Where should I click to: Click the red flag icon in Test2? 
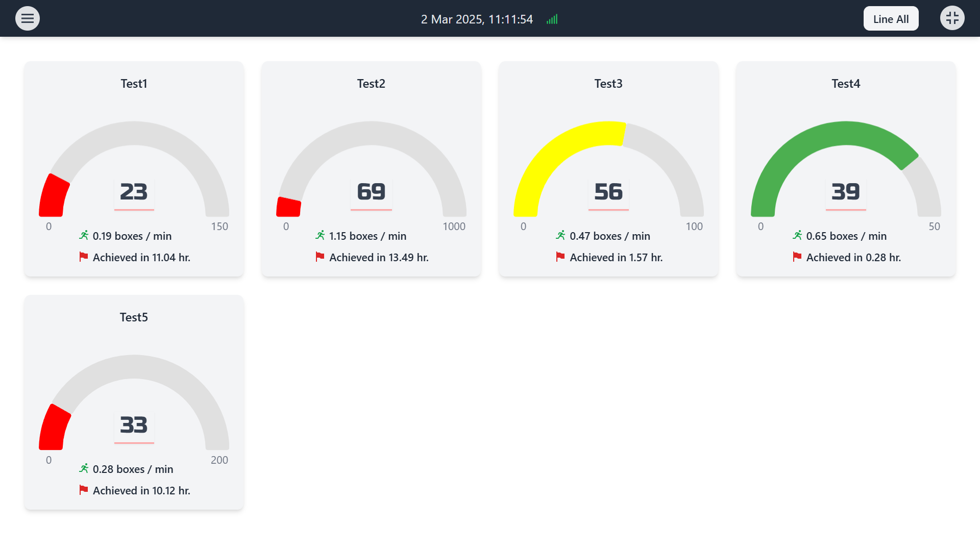[320, 257]
